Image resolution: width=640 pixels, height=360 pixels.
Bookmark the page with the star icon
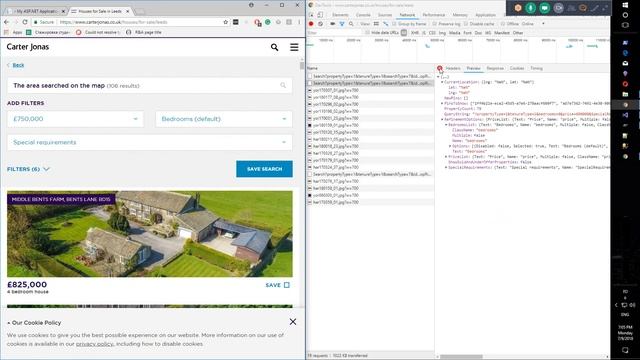click(x=226, y=22)
